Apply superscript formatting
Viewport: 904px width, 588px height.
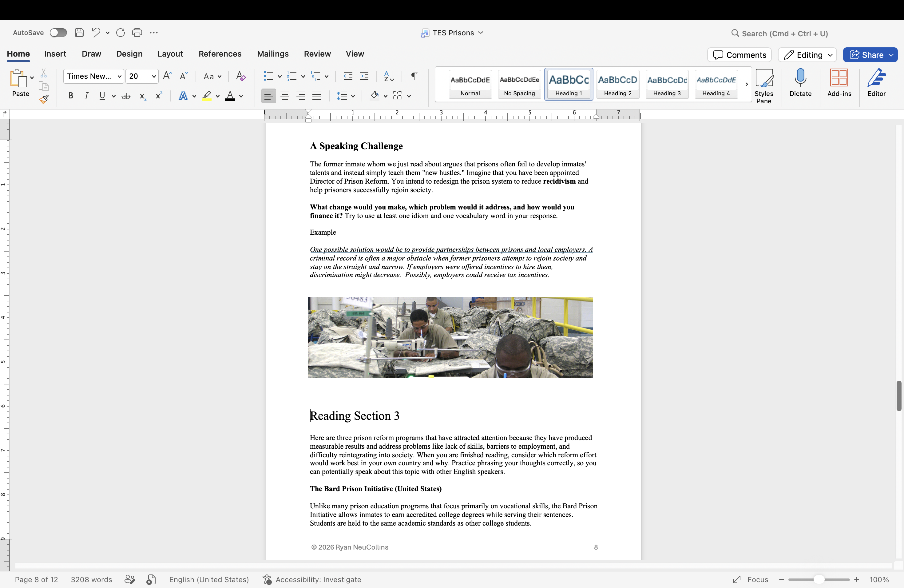(x=159, y=96)
